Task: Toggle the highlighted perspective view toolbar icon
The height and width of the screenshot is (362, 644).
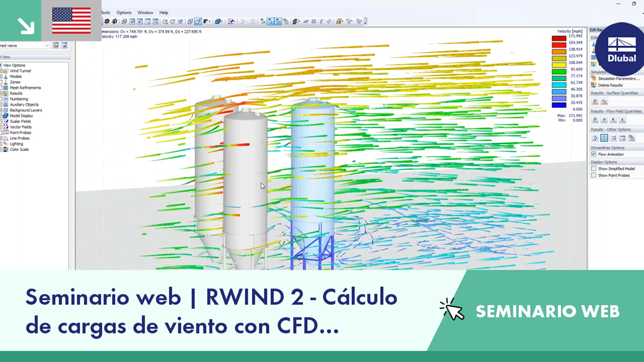Action: (198, 21)
